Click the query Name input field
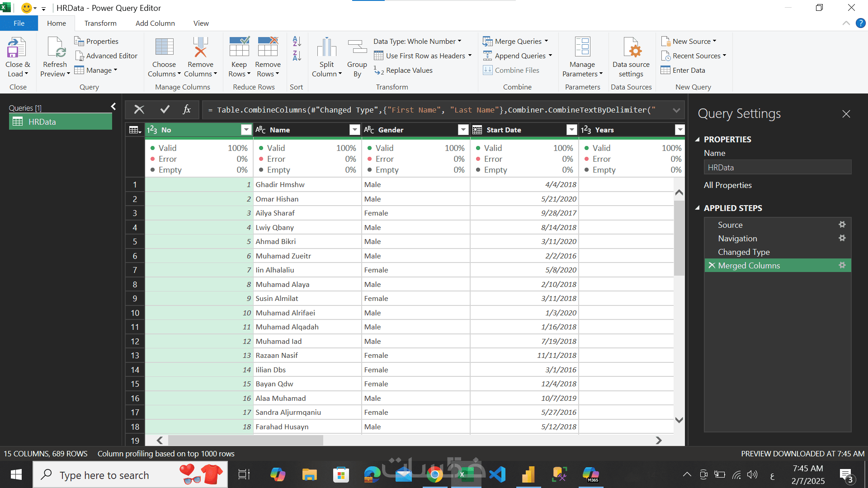 pos(777,168)
